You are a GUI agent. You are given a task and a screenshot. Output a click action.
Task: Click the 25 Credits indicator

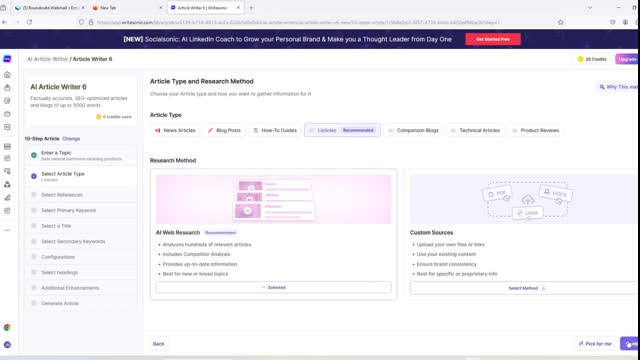point(592,59)
